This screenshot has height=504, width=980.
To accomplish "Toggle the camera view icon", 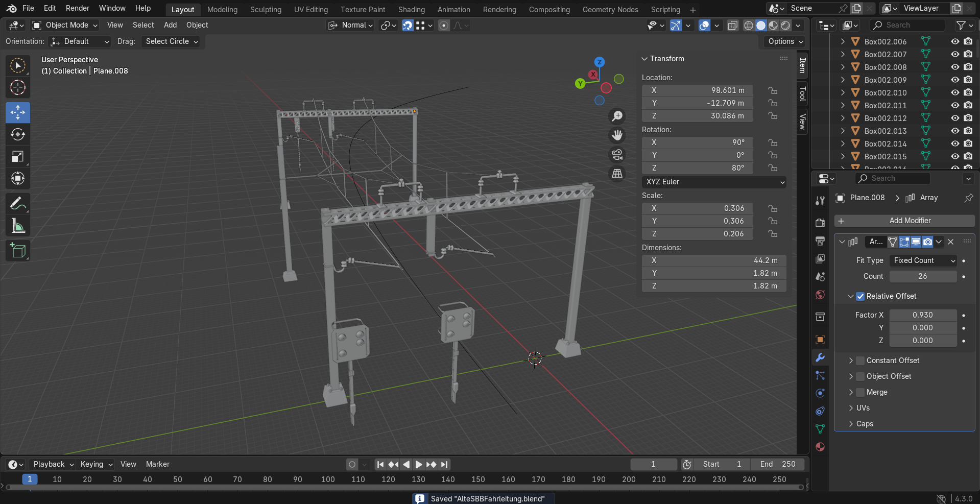I will [617, 155].
